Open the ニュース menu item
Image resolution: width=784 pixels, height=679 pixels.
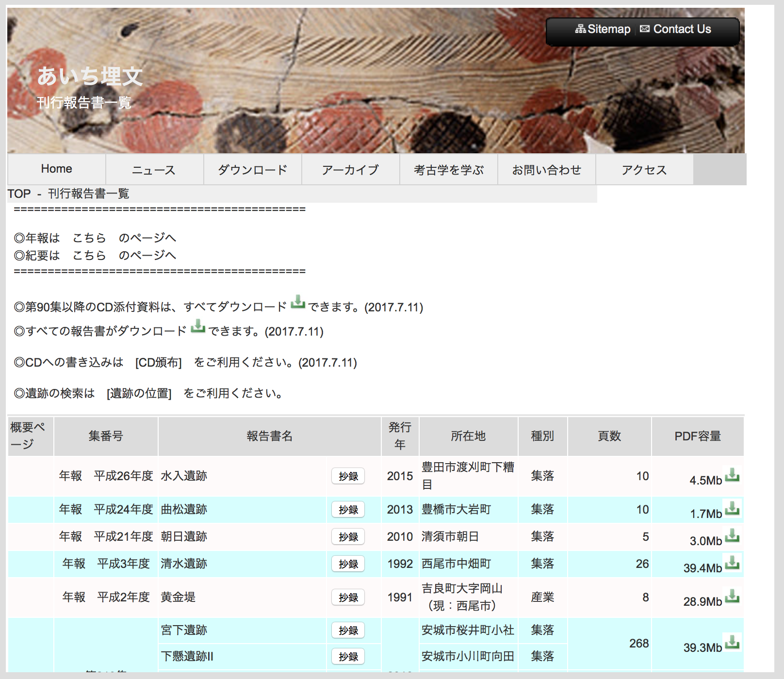tap(154, 169)
